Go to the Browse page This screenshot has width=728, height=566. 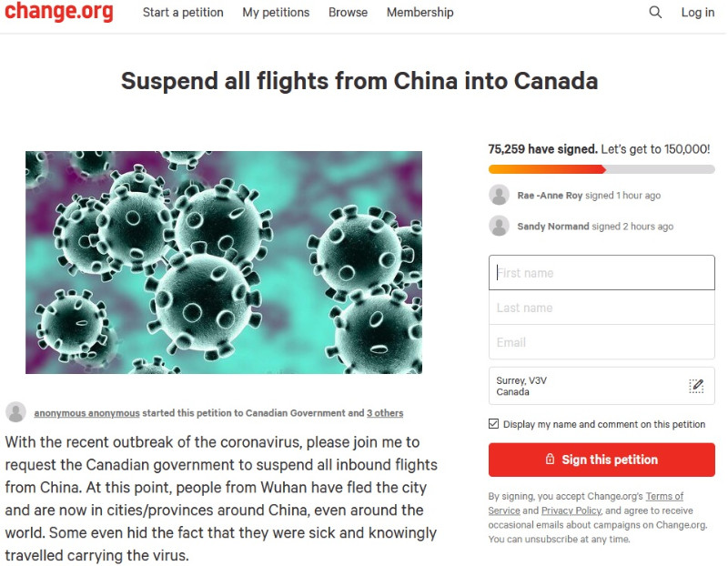[348, 13]
